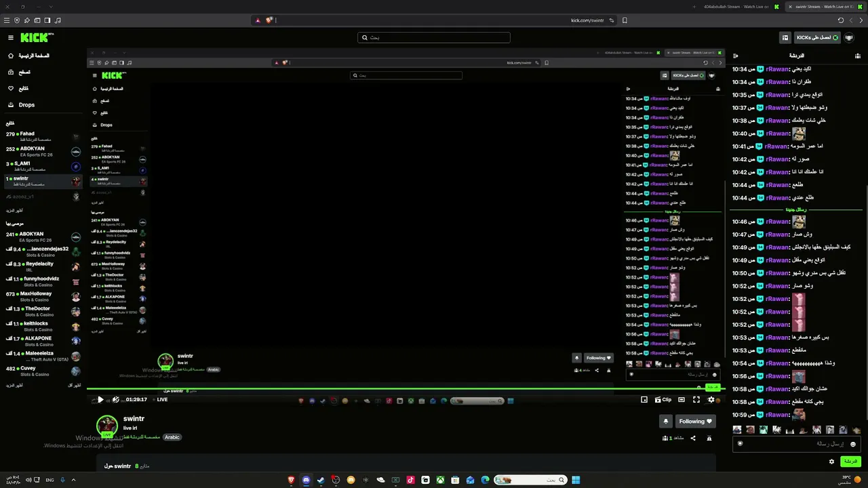Open ALKAPONE channel in recommended list
Image resolution: width=868 pixels, height=488 pixels.
point(43,342)
